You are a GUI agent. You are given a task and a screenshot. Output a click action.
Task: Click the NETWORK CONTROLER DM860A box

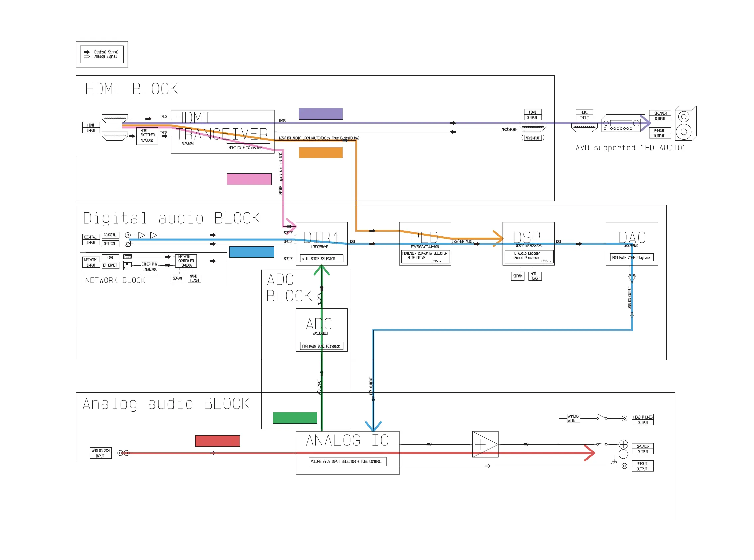[186, 261]
